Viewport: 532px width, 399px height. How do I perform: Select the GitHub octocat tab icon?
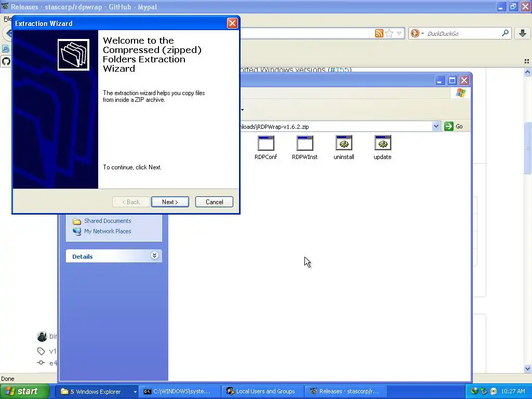point(6,61)
